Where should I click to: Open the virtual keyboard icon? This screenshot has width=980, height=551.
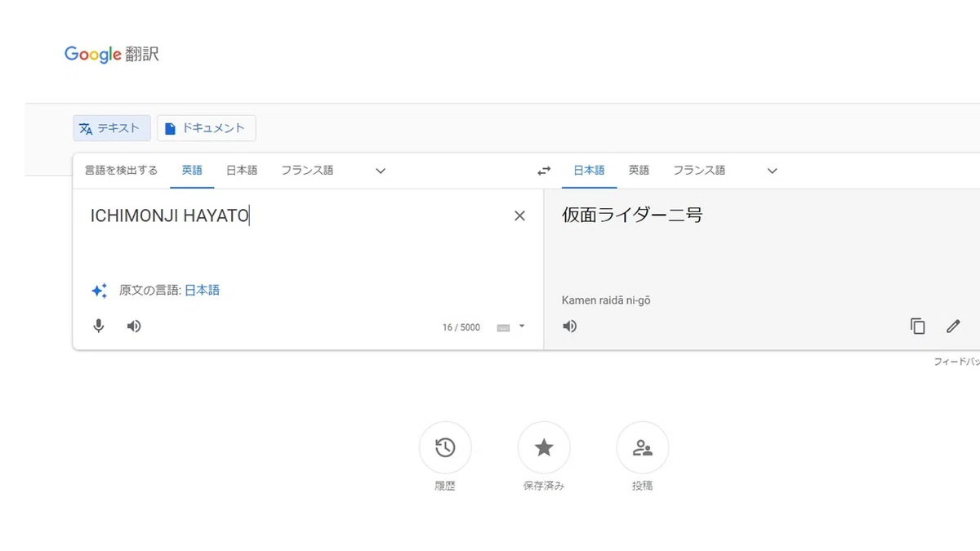[x=503, y=327]
